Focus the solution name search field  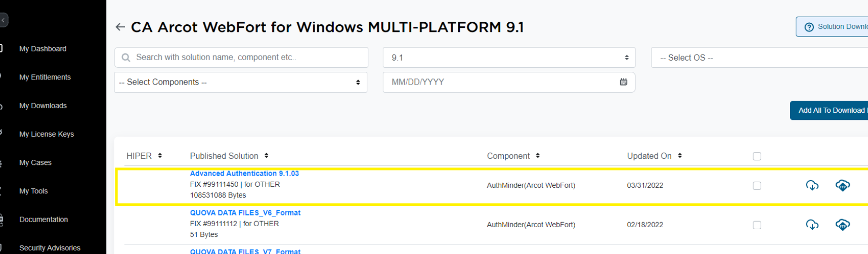pos(241,58)
